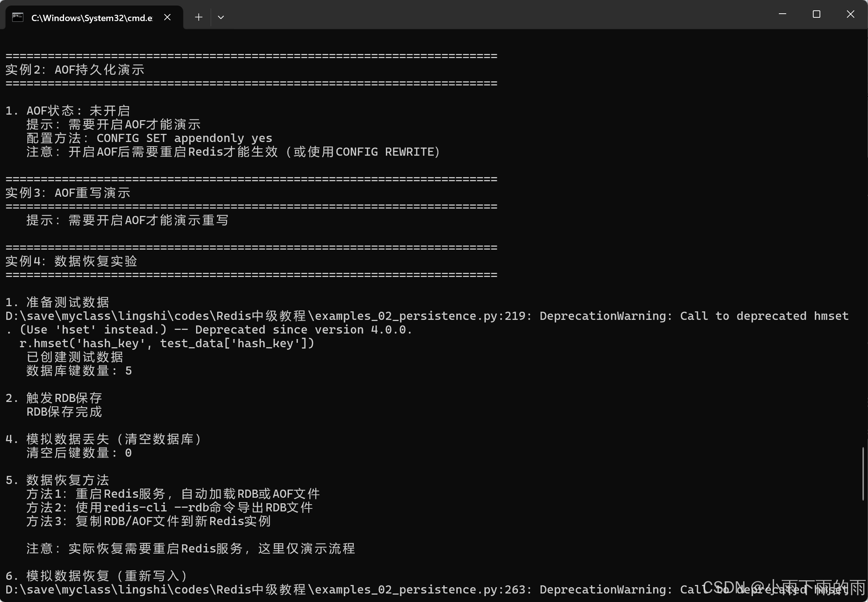
Task: Maximize the terminal window
Action: pos(816,14)
